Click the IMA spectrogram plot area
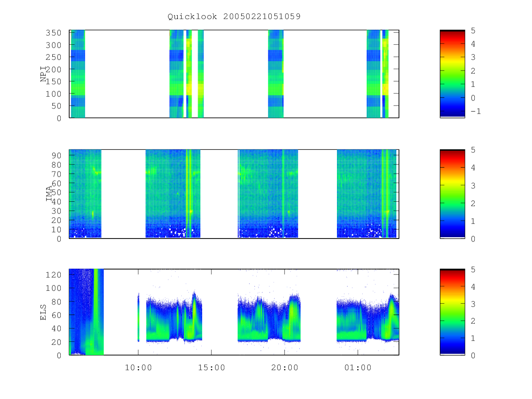 (234, 194)
